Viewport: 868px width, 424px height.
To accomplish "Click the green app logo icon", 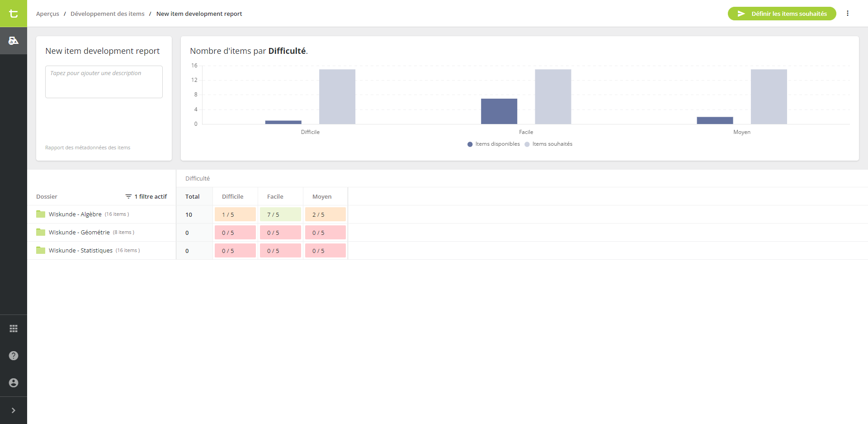I will [14, 14].
